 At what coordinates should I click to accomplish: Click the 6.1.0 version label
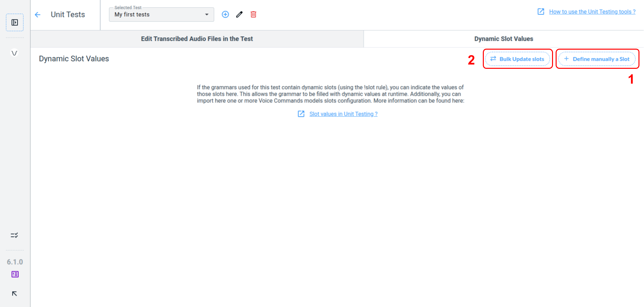pos(15,262)
